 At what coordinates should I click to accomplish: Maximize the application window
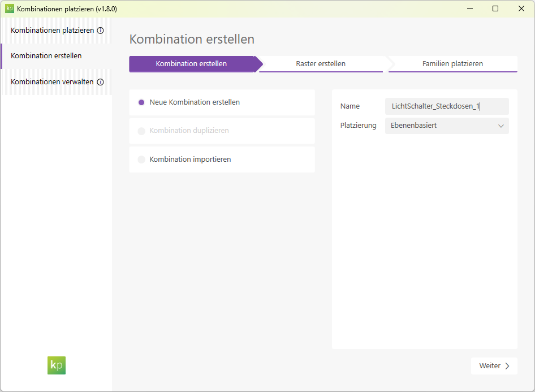point(495,8)
